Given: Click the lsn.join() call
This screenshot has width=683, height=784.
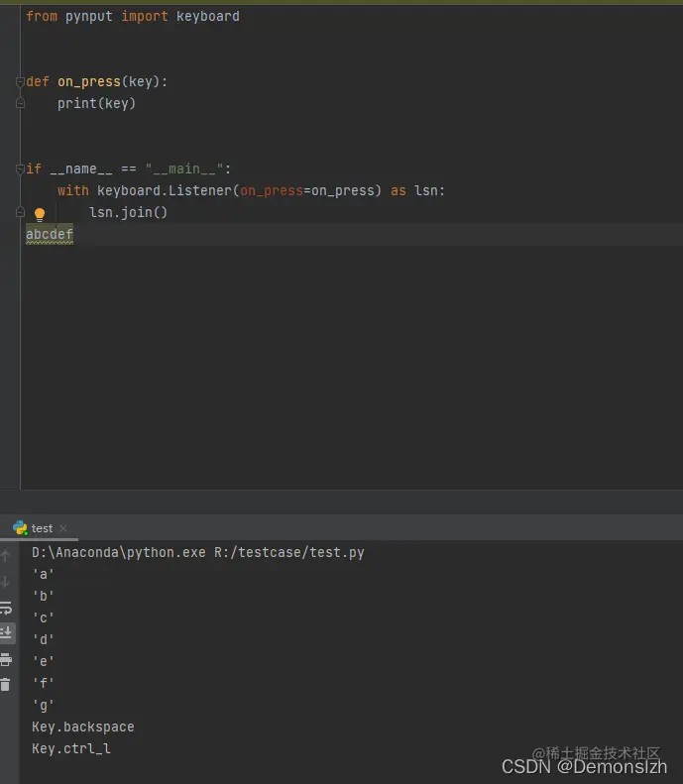Looking at the screenshot, I should pyautogui.click(x=128, y=212).
